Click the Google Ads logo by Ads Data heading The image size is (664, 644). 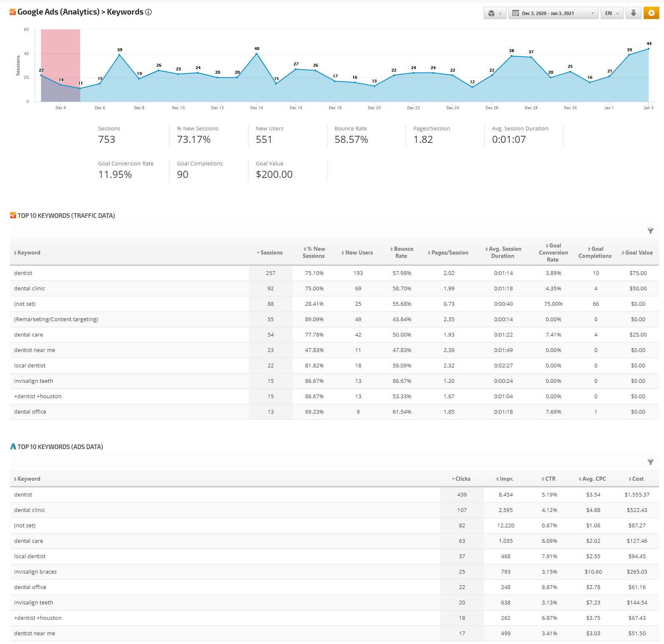point(13,447)
